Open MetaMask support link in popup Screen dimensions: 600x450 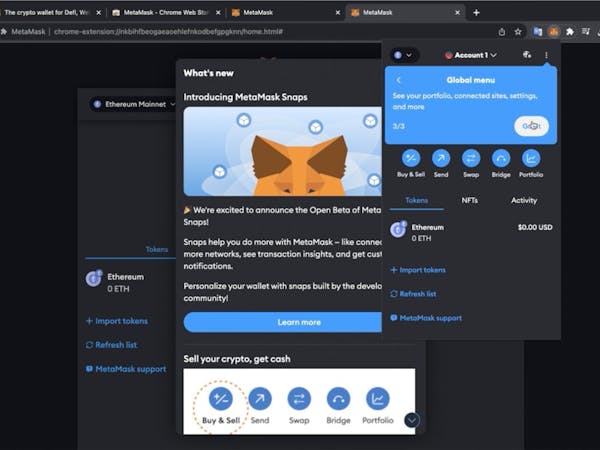(426, 318)
